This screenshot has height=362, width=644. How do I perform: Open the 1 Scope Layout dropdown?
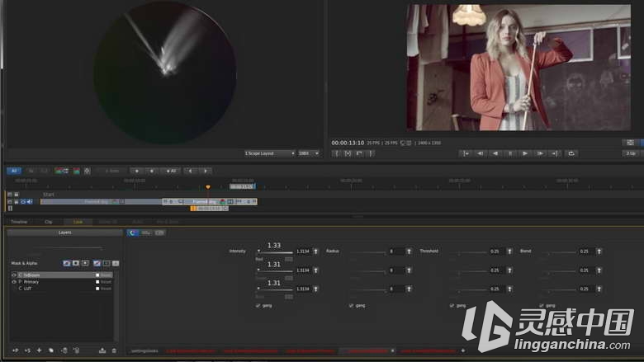(269, 153)
